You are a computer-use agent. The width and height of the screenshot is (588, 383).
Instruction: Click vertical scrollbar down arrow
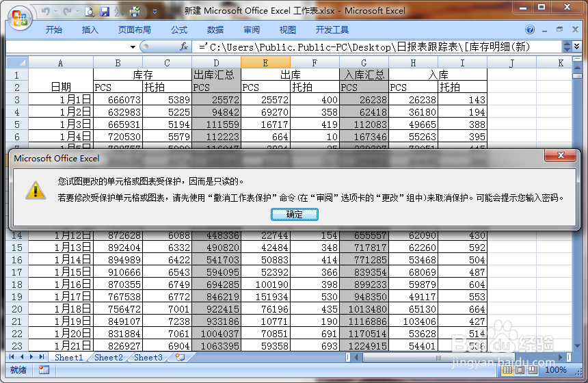click(577, 345)
